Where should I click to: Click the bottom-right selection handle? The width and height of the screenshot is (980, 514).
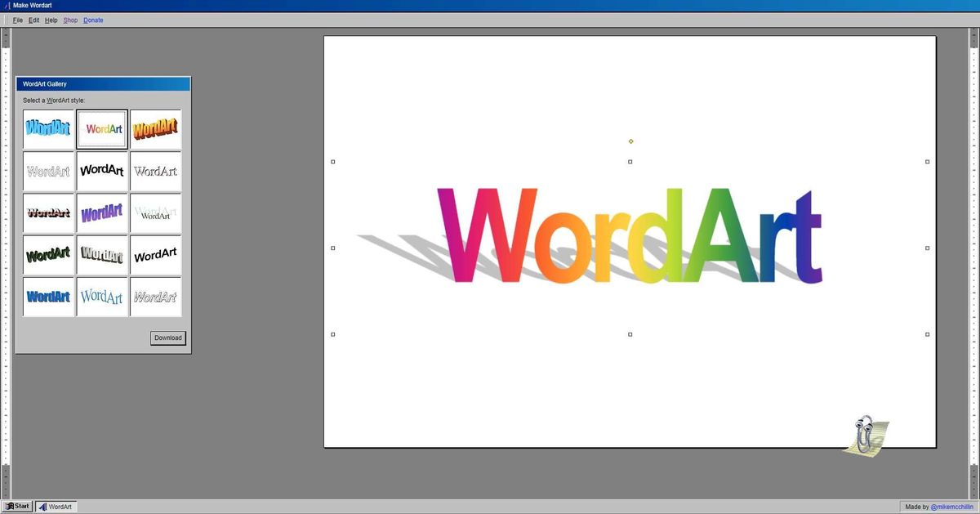[927, 334]
